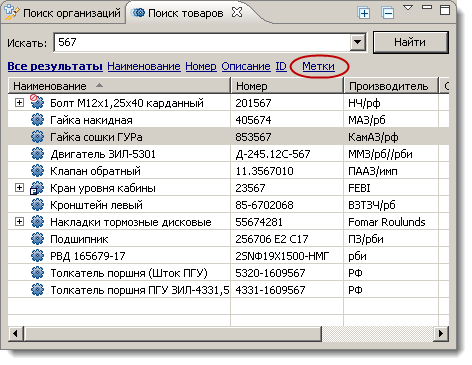Select the Кронштейн левый item name
This screenshot has width=472, height=365.
96,205
